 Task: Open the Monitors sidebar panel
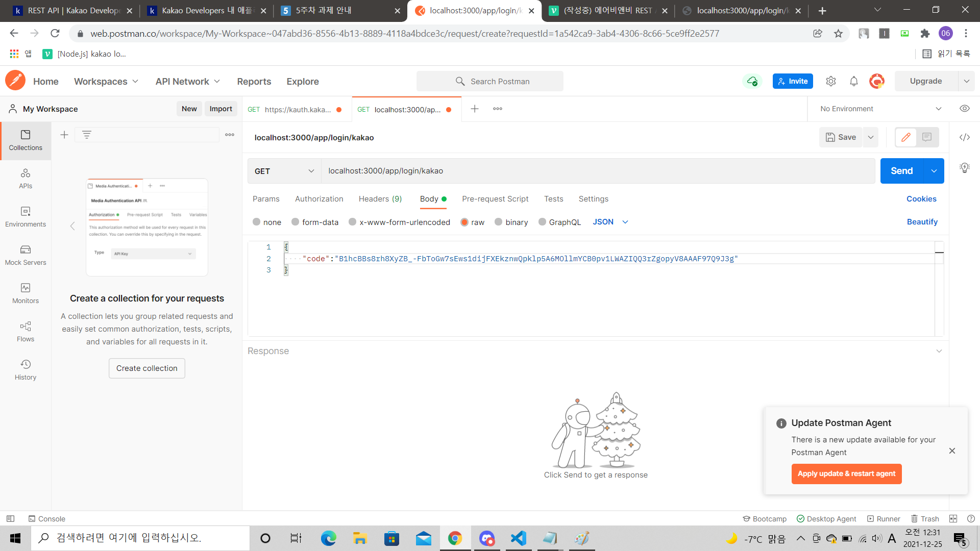26,293
